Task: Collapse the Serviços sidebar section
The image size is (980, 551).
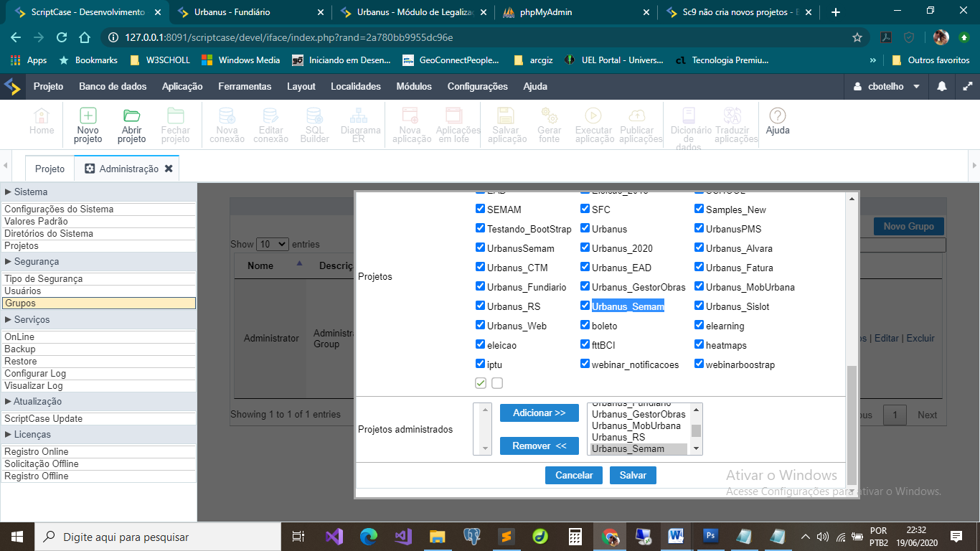Action: click(x=98, y=320)
